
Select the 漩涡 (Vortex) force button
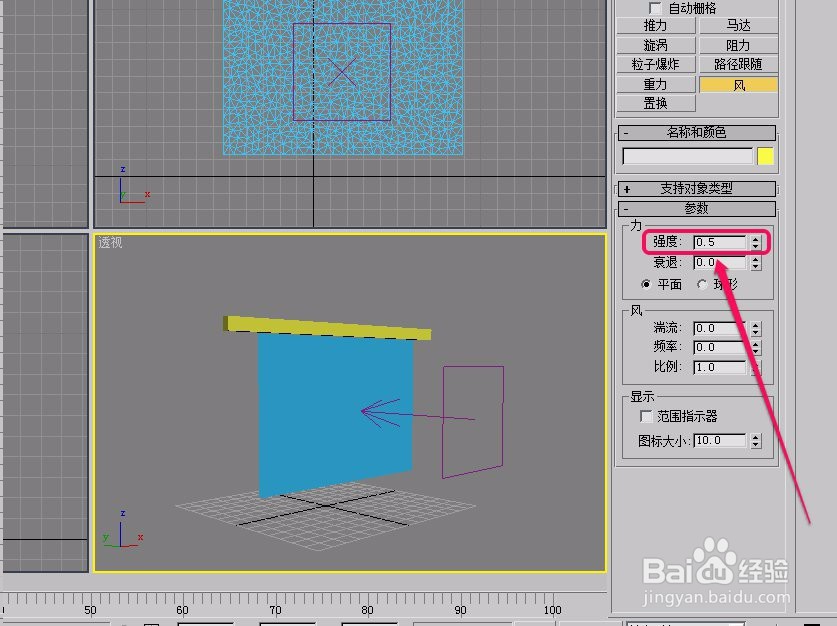656,44
